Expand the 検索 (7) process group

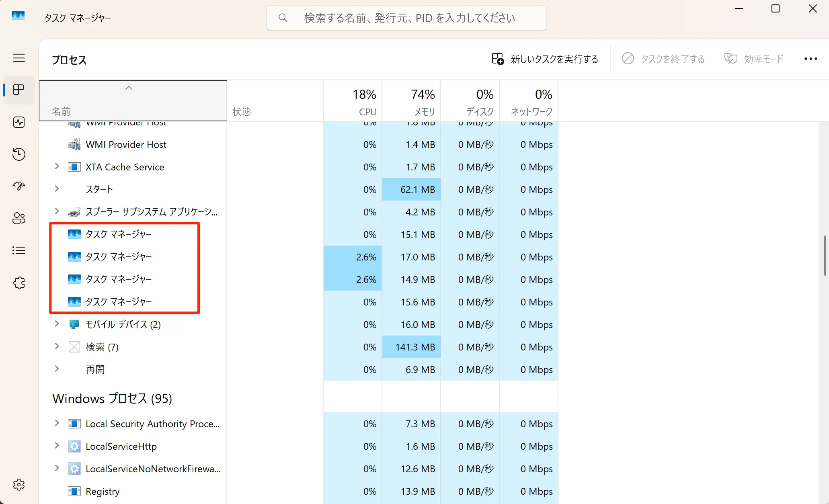pos(57,346)
